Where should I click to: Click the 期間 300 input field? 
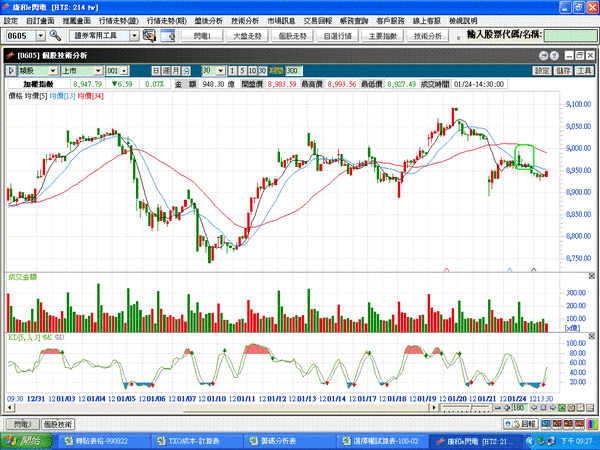(x=293, y=71)
